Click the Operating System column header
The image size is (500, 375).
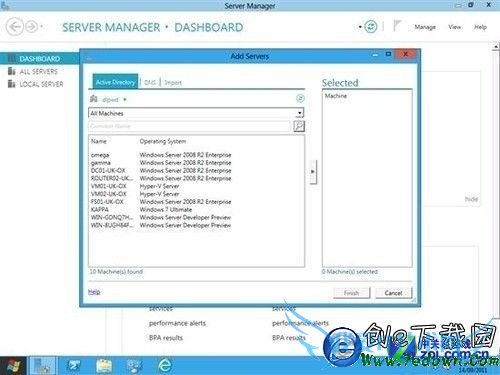point(163,141)
